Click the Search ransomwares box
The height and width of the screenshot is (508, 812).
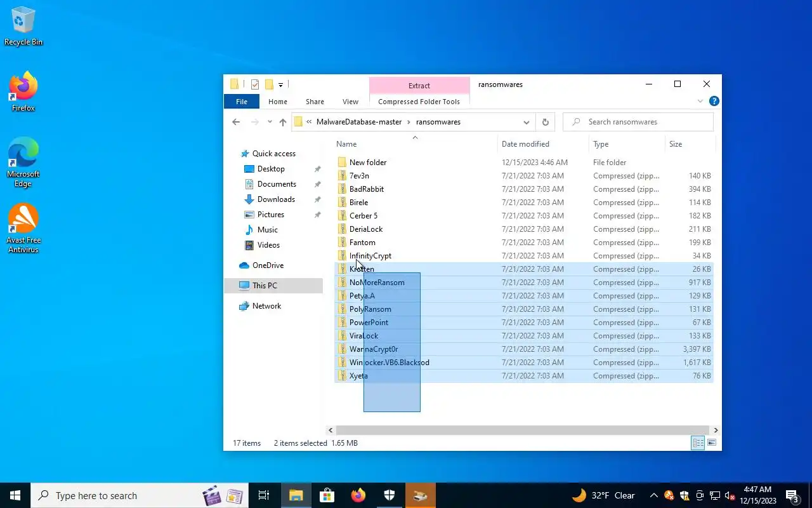pyautogui.click(x=638, y=122)
